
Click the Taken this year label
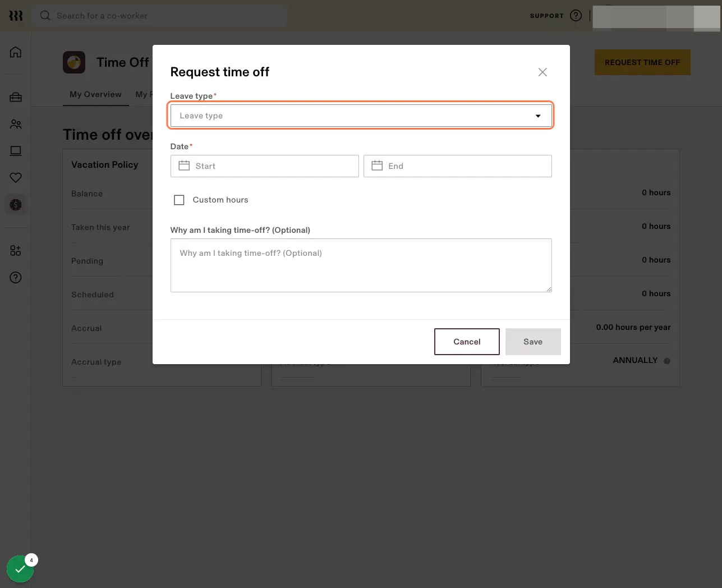pos(100,227)
